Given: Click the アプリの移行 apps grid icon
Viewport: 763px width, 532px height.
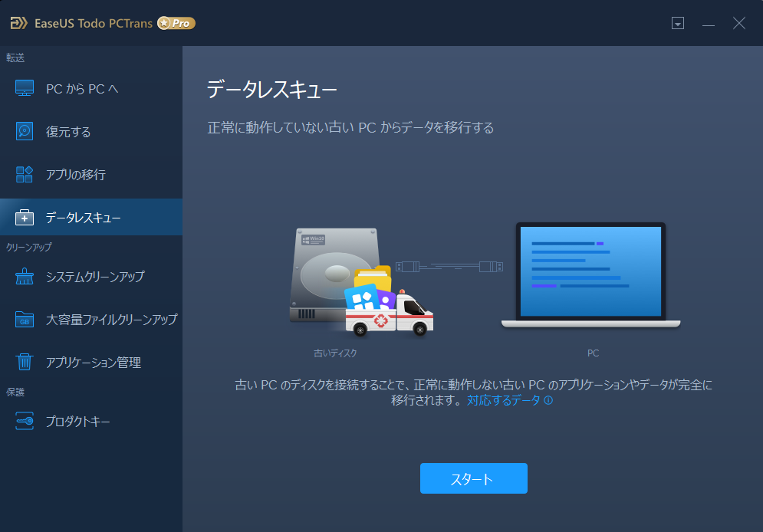Looking at the screenshot, I should [x=25, y=174].
